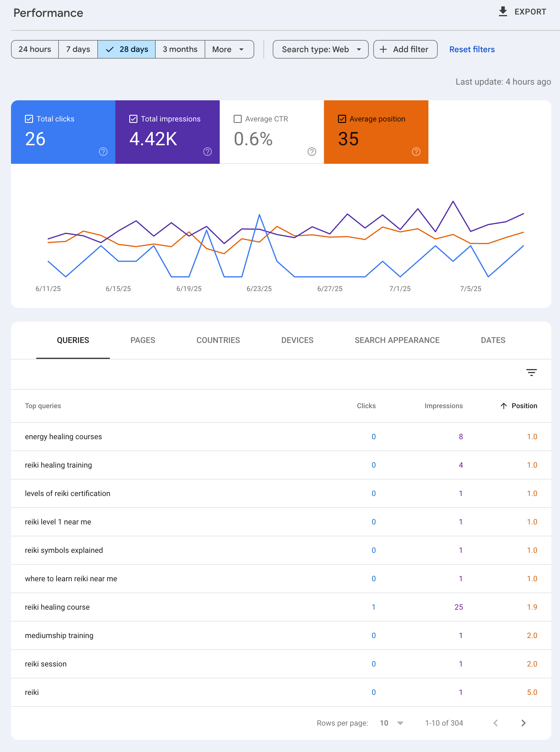Viewport: 560px width, 752px height.
Task: Click query 'reiki healing training'
Action: [58, 465]
